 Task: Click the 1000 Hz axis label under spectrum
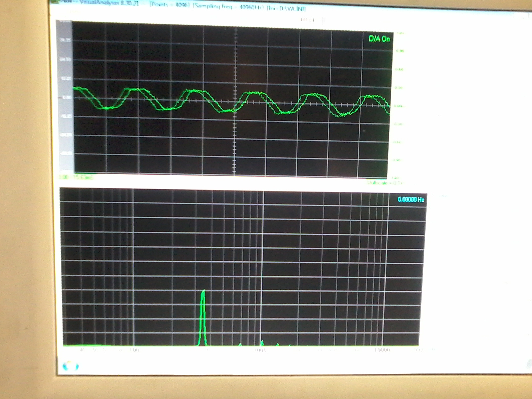pyautogui.click(x=260, y=350)
